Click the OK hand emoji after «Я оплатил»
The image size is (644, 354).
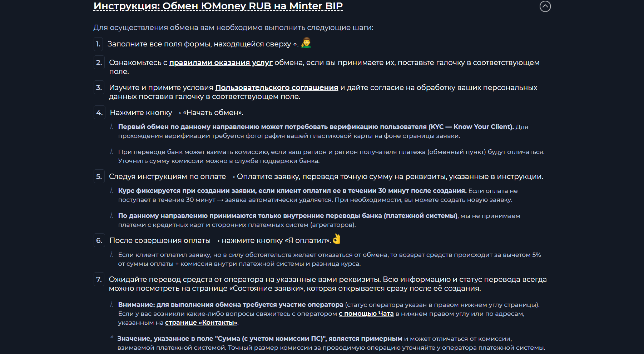[337, 239]
